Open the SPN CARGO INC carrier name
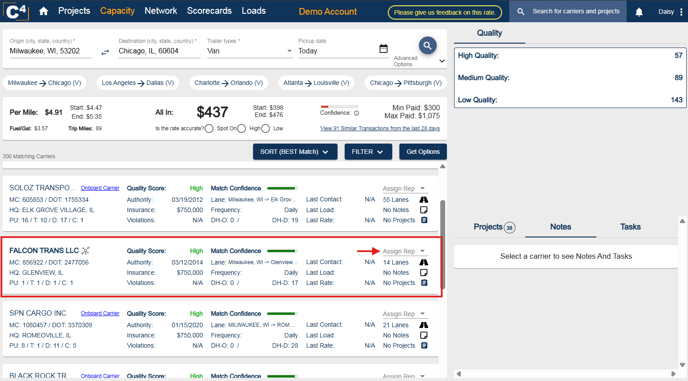Screen dimensions: 688x381 38,313
